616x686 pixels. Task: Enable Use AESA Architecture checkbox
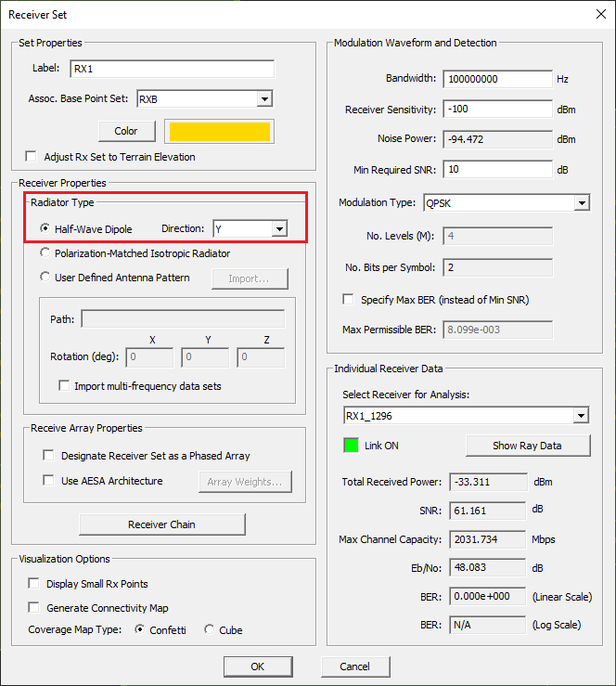tap(48, 480)
